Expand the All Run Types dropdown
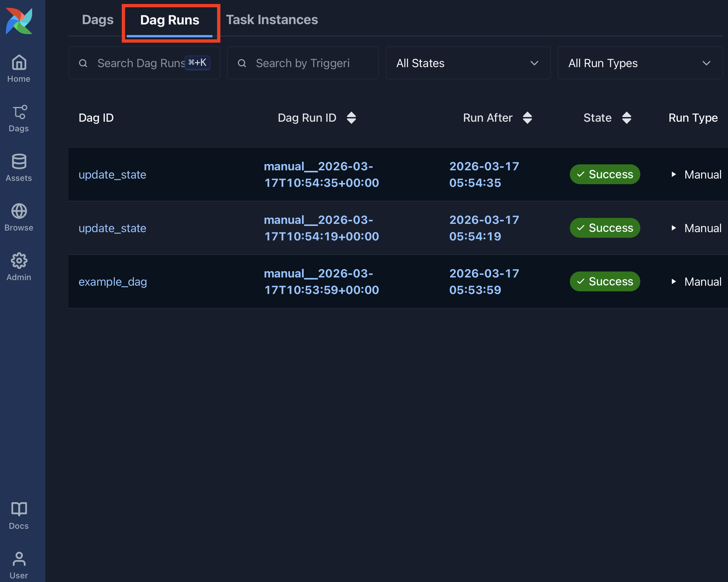Screen dimensions: 728x582 [640, 63]
